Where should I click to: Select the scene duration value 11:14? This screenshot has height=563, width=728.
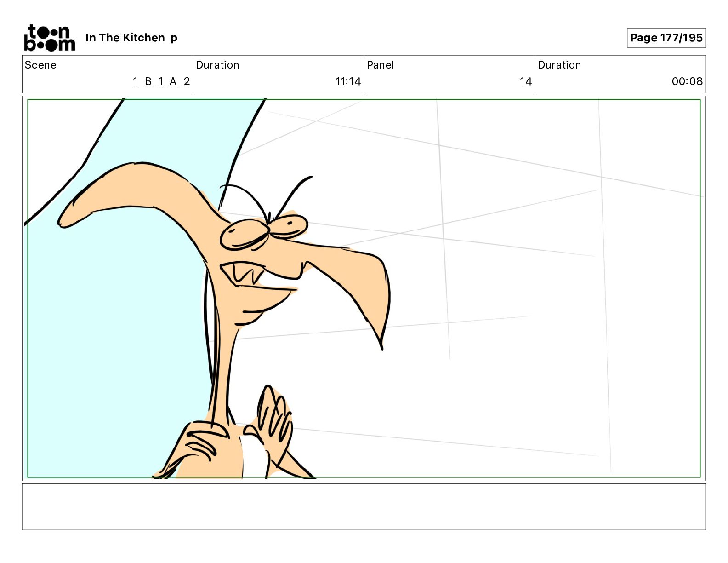click(348, 81)
